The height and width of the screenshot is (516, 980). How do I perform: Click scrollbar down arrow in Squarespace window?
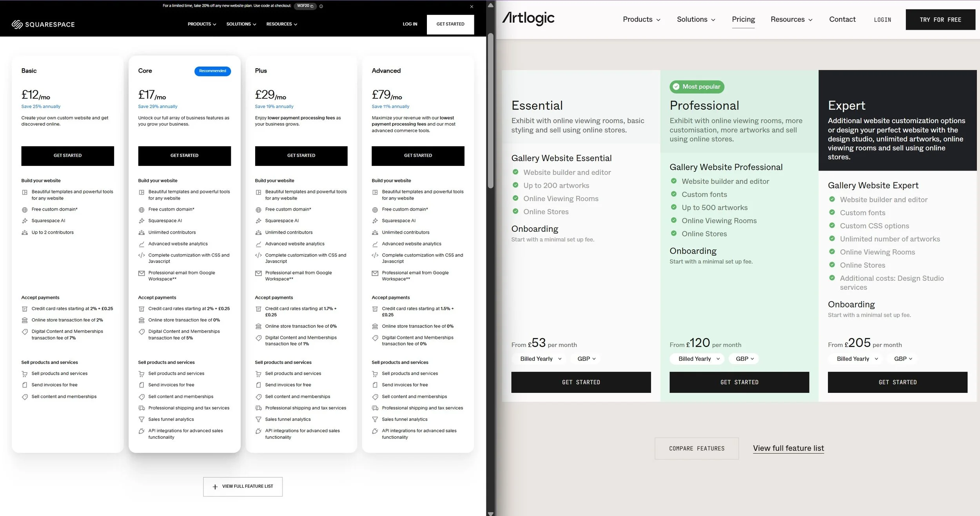click(490, 513)
